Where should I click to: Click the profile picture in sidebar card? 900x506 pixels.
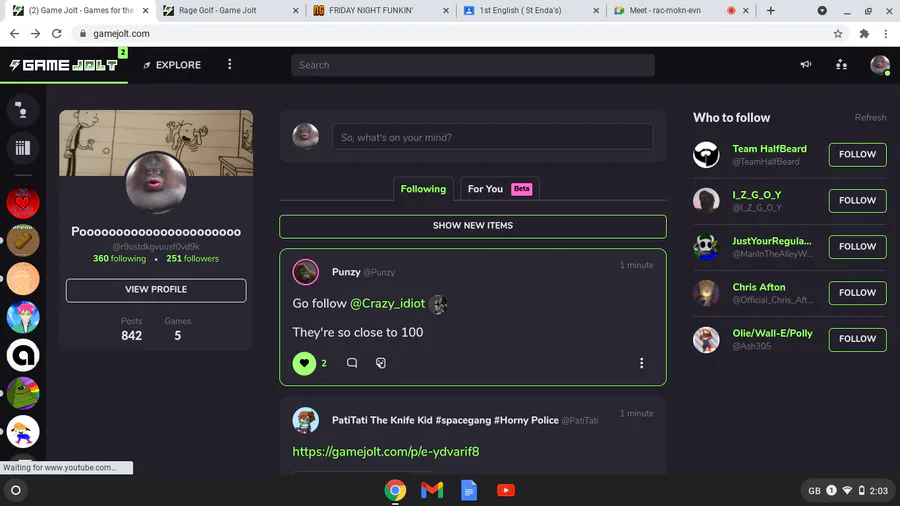pos(156,183)
